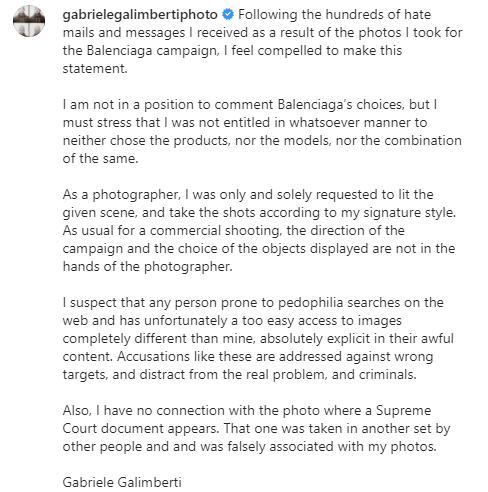The image size is (488, 492).
Task: Click the line "neither chose the products"
Action: [262, 141]
